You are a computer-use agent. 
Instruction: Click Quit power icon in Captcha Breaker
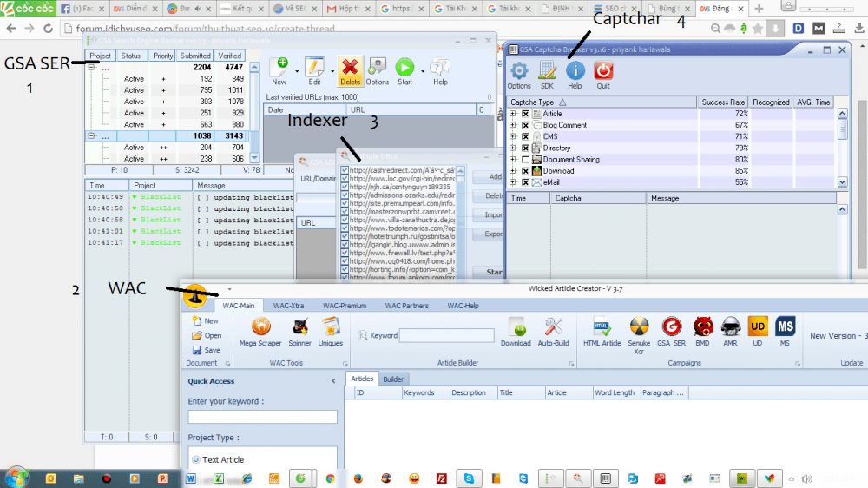click(x=603, y=71)
